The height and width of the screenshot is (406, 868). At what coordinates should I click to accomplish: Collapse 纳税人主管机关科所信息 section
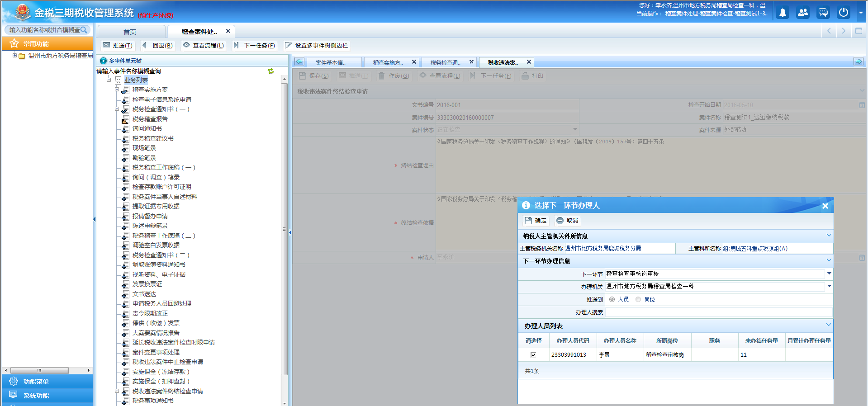tap(829, 236)
